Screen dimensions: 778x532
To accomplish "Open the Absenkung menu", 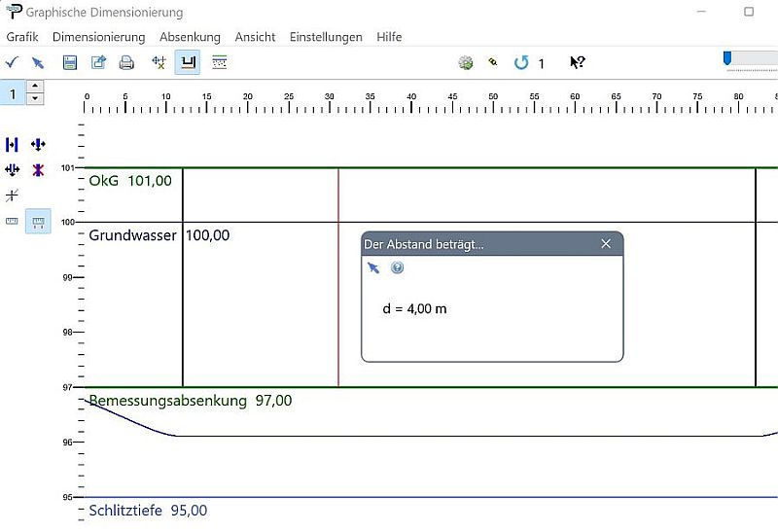I will click(190, 37).
